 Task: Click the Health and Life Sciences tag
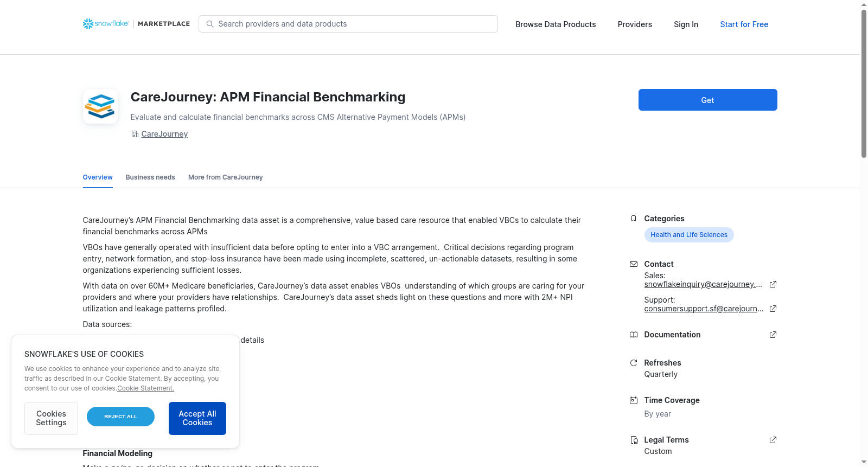point(689,235)
